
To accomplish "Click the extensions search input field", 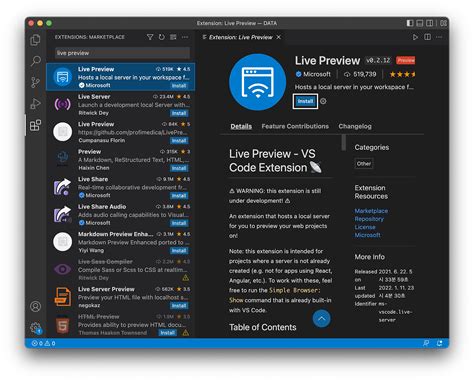I will click(x=122, y=53).
